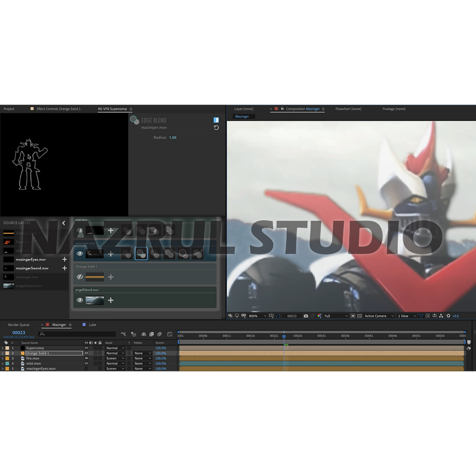Reset the Edge Blend effect settings
Image resolution: width=476 pixels, height=476 pixels.
(216, 128)
